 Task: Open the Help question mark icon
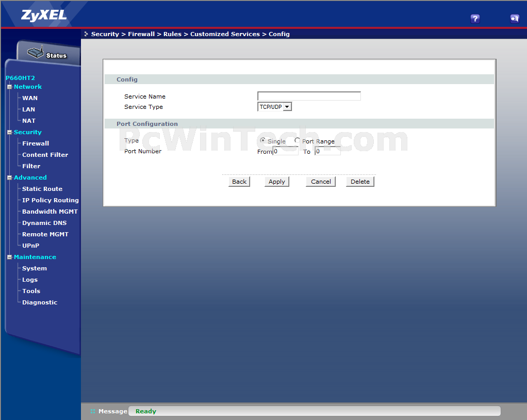[x=475, y=19]
